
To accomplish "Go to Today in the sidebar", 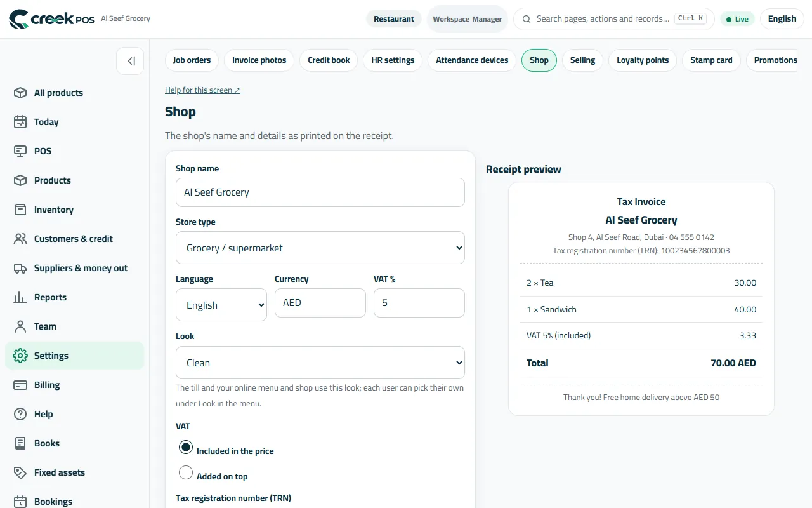I will pos(75,122).
